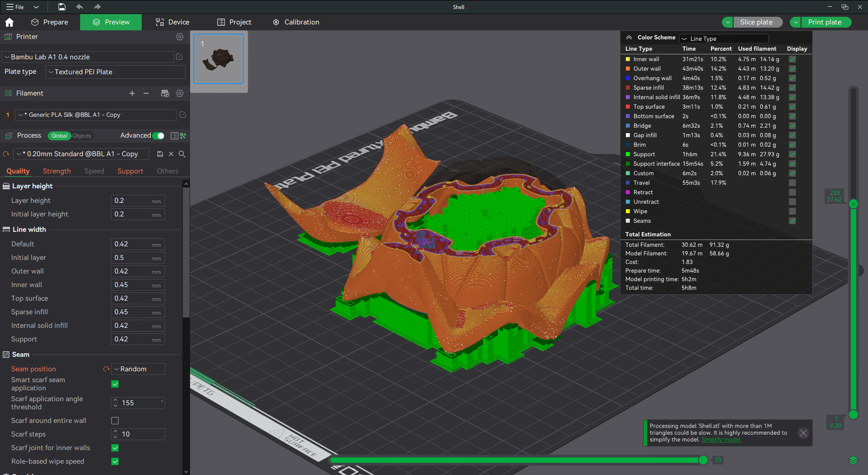Toggle the Advanced settings switch
The image size is (868, 475).
[x=158, y=136]
